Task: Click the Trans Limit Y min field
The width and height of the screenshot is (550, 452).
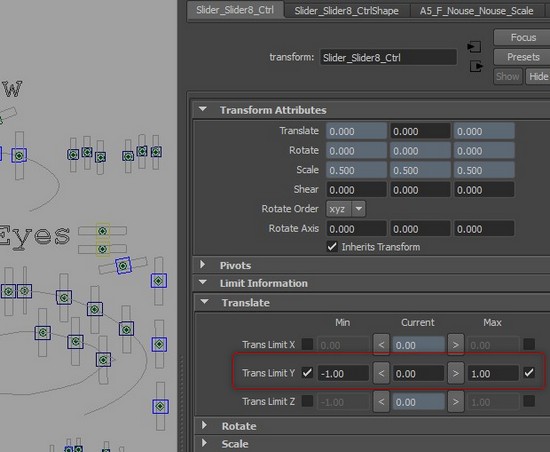Action: pos(343,374)
